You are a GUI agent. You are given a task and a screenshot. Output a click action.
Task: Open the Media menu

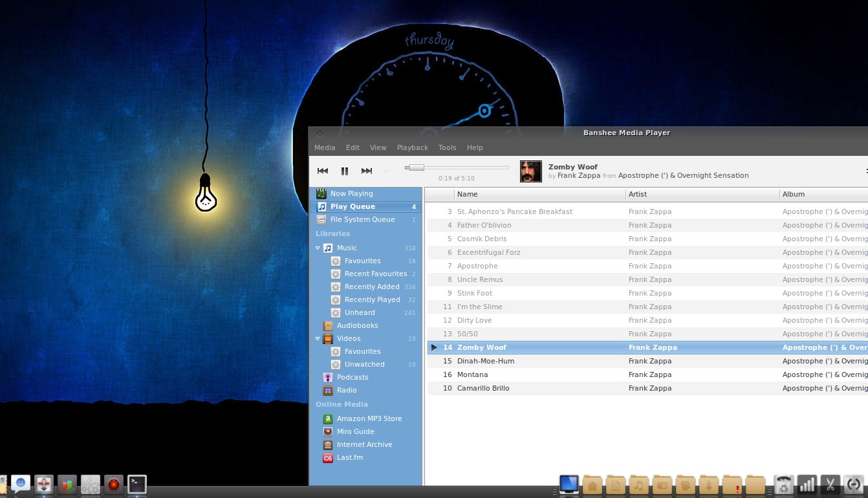click(325, 147)
